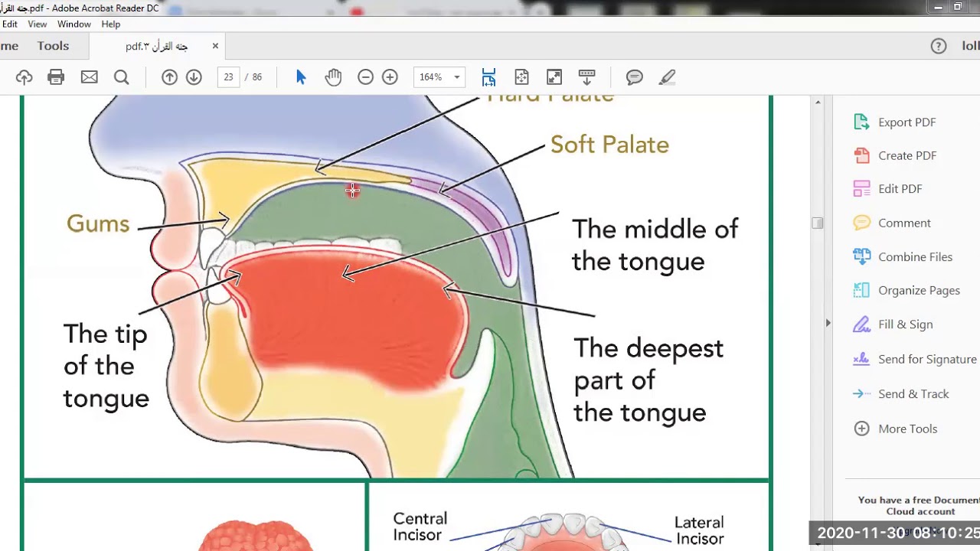
Task: Select the highlight text pen tool
Action: pyautogui.click(x=667, y=77)
